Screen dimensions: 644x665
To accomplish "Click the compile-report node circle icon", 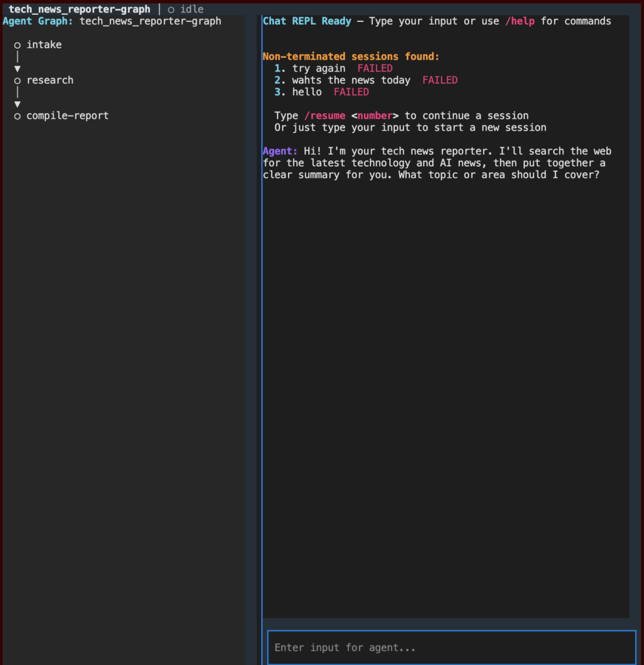I will coord(18,116).
